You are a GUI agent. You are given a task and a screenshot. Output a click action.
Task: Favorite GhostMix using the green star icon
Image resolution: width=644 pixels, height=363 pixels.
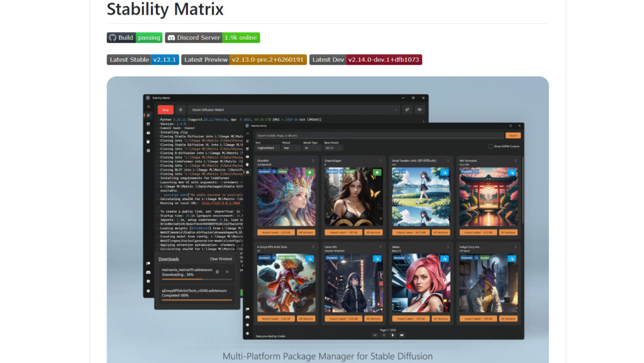point(309,172)
